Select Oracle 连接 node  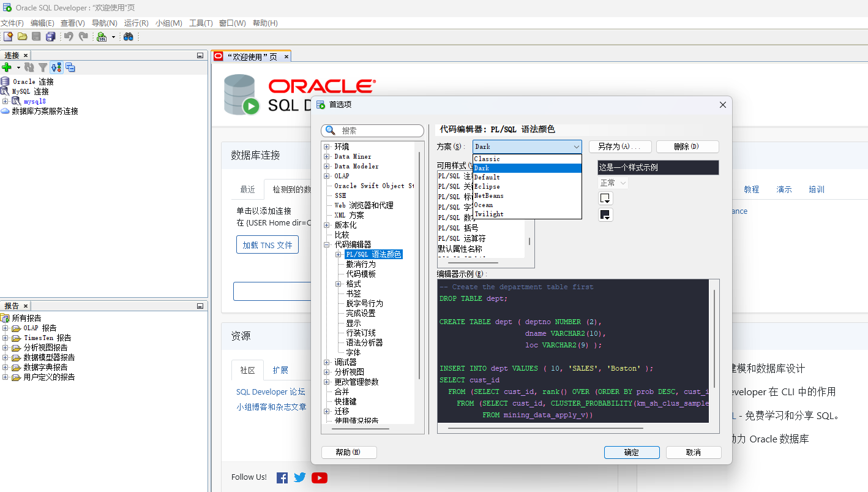tap(33, 81)
